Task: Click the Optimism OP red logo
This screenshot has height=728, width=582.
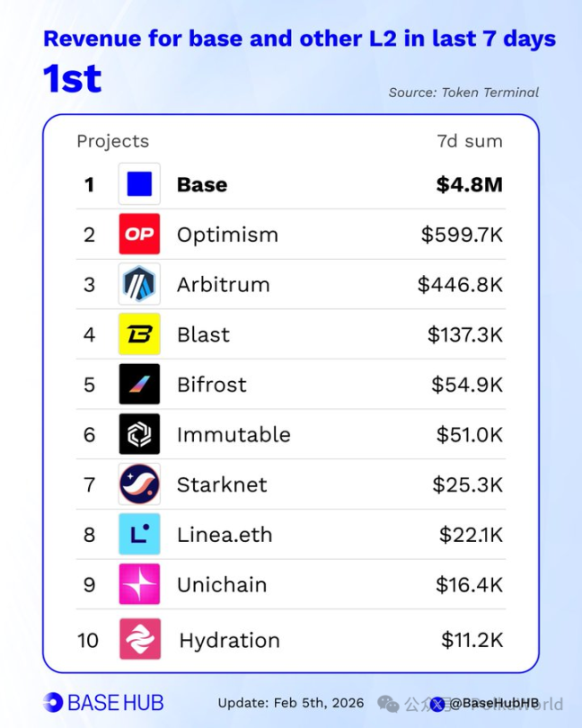Action: pyautogui.click(x=139, y=235)
